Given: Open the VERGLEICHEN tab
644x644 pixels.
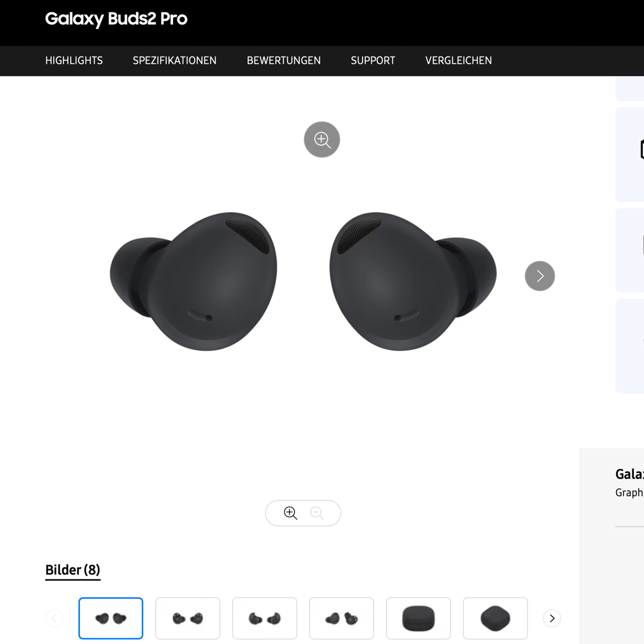Looking at the screenshot, I should (x=458, y=61).
